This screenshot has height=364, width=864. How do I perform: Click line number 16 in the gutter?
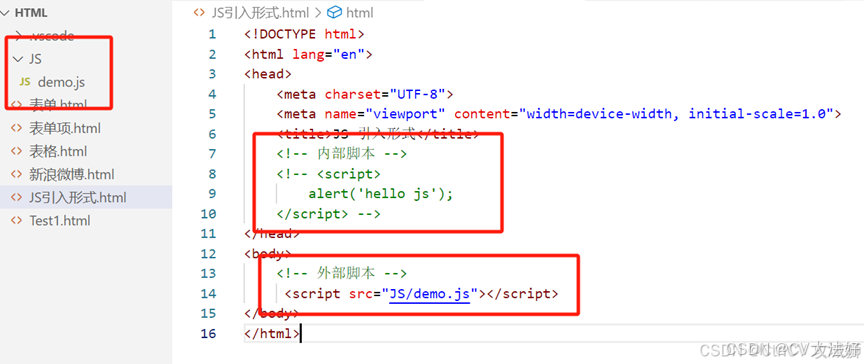(209, 333)
